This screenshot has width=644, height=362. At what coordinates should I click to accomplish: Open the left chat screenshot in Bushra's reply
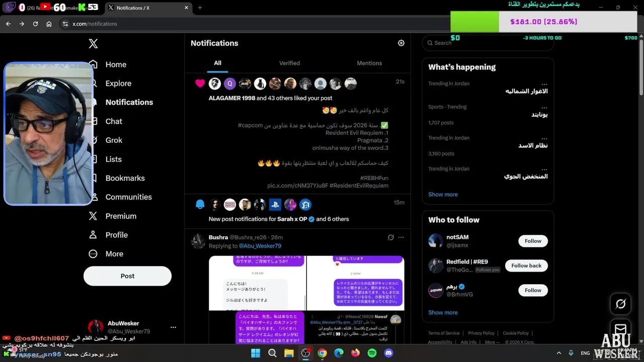coord(257,283)
